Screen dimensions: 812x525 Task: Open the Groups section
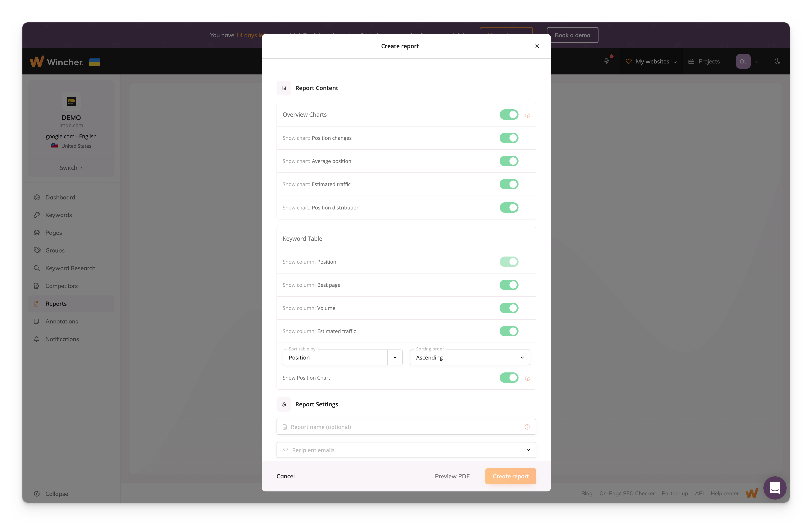click(x=55, y=250)
